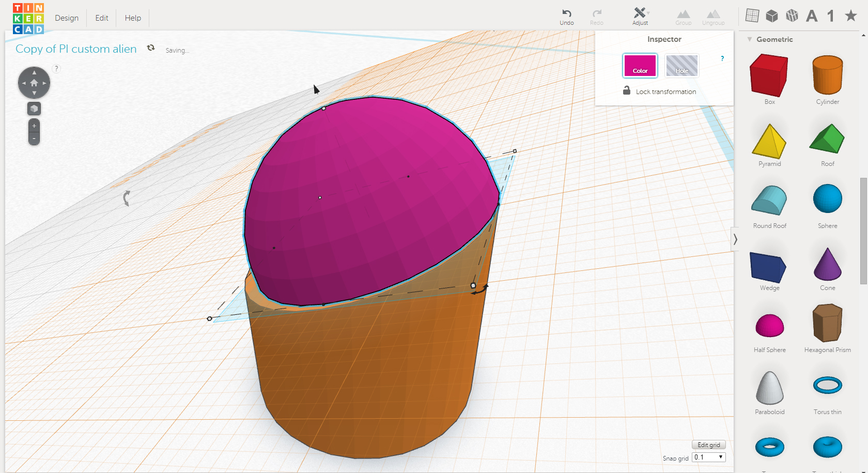Collapse the shapes side panel arrow
Screen dimensions: 868x473
[735, 239]
